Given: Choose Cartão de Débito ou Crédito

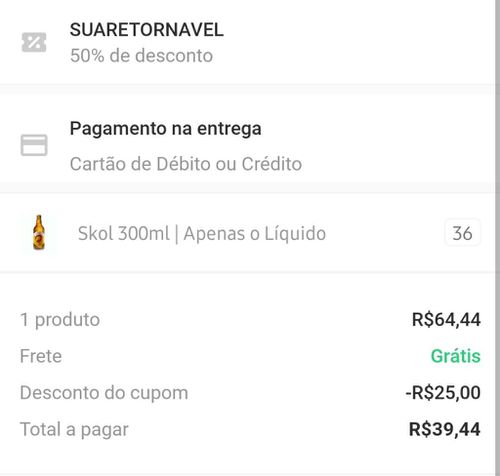Looking at the screenshot, I should click(186, 164).
